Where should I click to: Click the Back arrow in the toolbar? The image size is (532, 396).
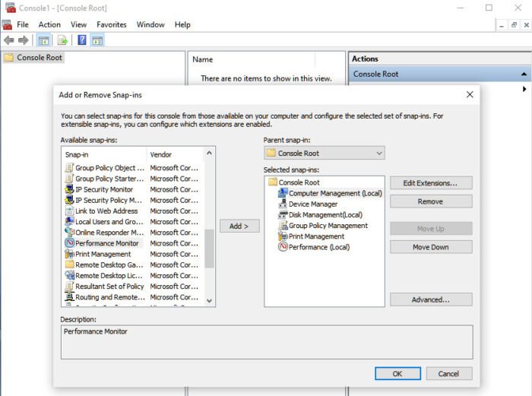click(x=9, y=40)
